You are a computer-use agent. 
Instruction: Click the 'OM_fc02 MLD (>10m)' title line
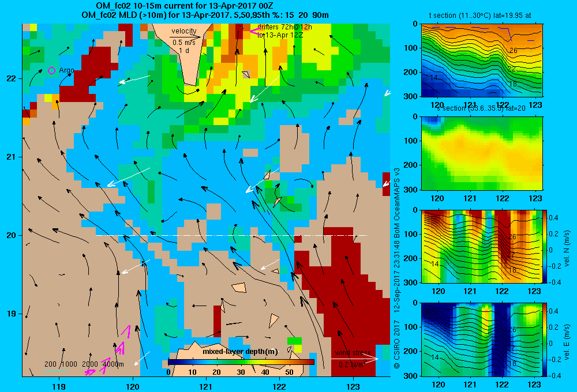click(x=205, y=15)
